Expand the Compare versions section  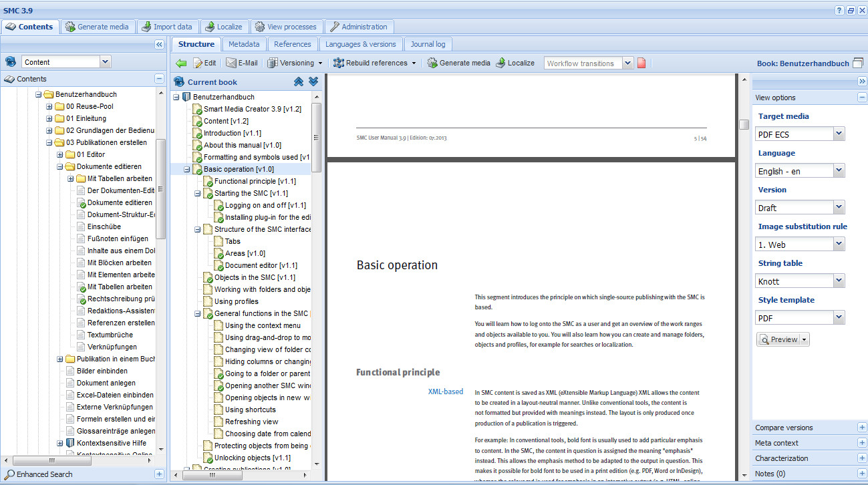click(862, 428)
